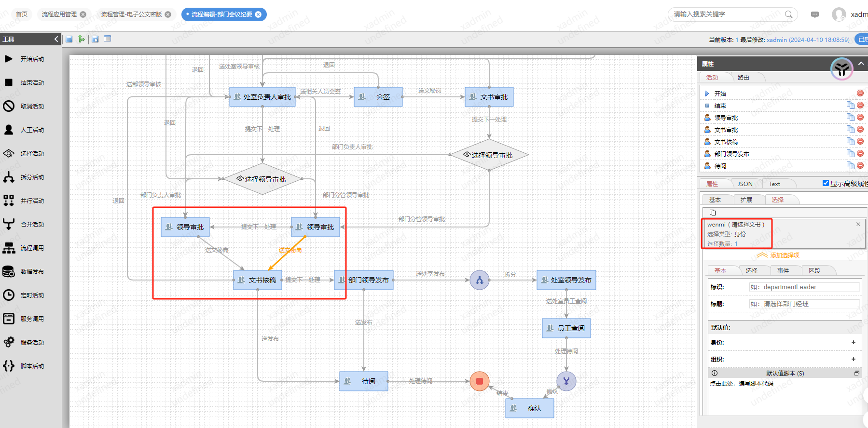Collapse the 属性 panel
This screenshot has width=868, height=428.
pyautogui.click(x=861, y=64)
